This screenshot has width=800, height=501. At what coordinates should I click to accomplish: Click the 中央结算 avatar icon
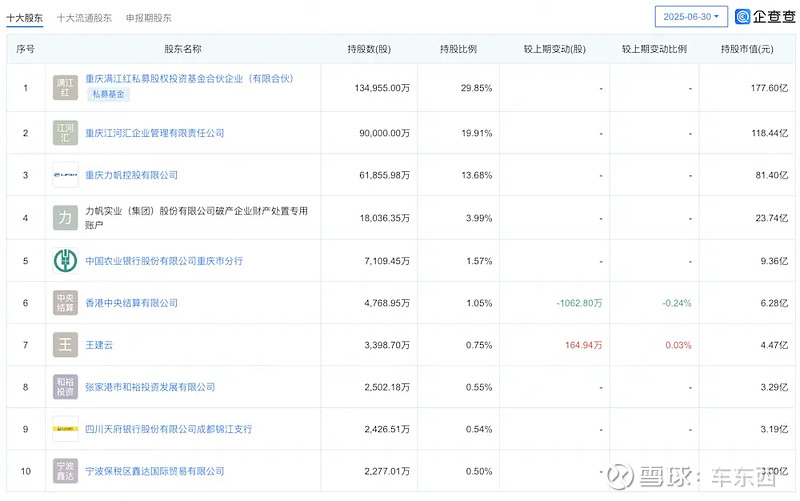[65, 303]
